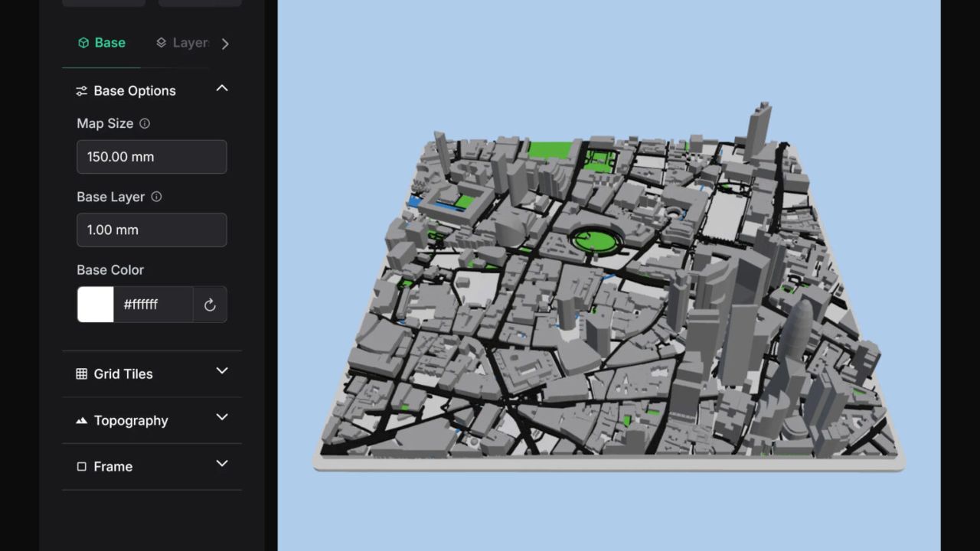
Task: Show info tooltip for Base Layer
Action: pyautogui.click(x=156, y=197)
